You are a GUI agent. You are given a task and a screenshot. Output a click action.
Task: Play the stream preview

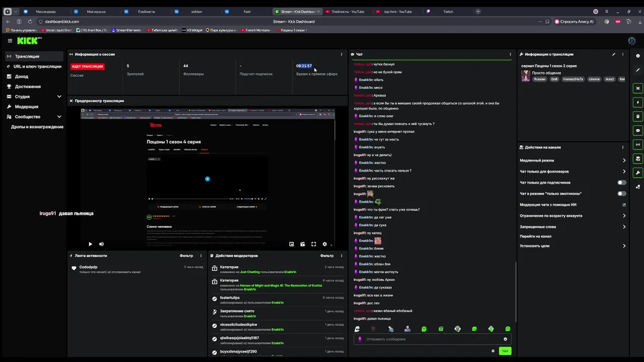pos(90,244)
